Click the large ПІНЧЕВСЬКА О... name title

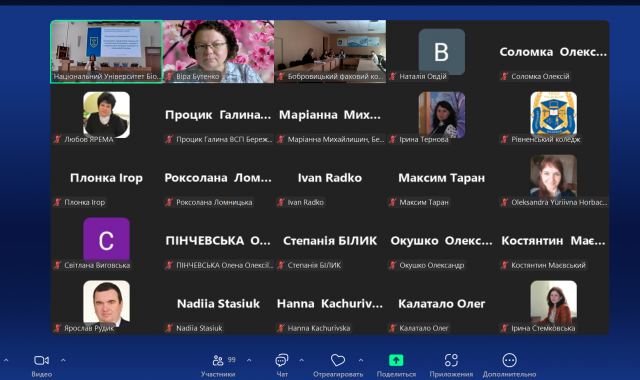(x=218, y=241)
